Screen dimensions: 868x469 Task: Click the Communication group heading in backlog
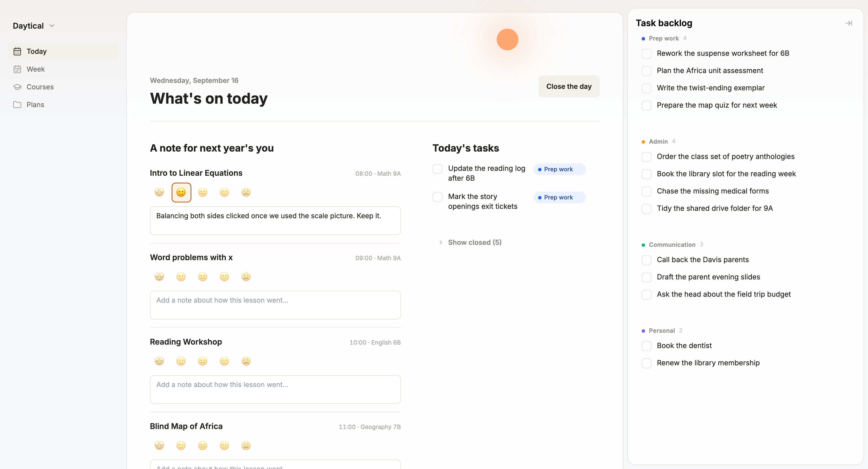coord(672,245)
